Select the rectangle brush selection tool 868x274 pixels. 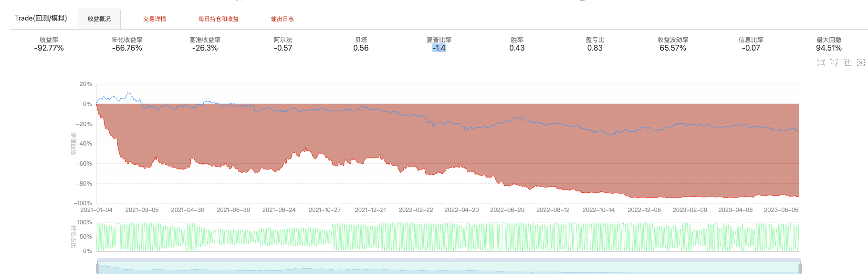tap(821, 63)
